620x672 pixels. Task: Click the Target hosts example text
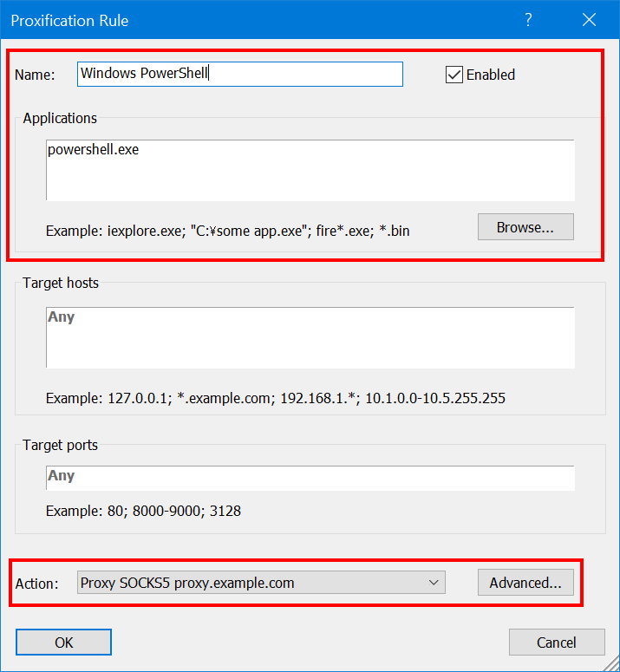click(x=276, y=398)
